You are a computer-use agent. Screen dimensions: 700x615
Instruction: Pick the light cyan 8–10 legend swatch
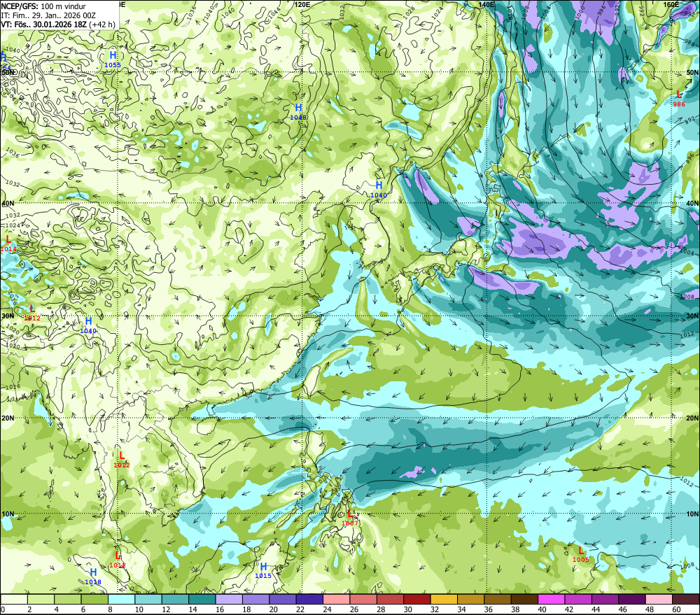click(121, 599)
